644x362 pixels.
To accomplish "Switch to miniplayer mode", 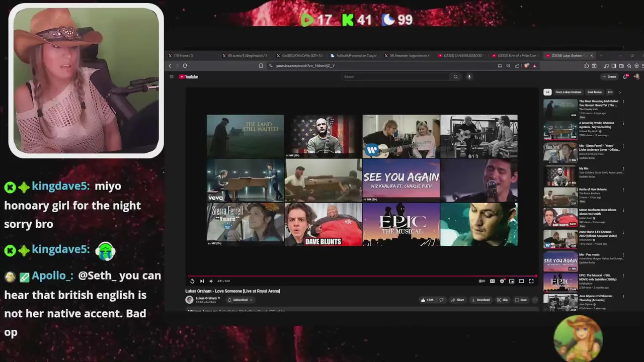I will click(512, 281).
